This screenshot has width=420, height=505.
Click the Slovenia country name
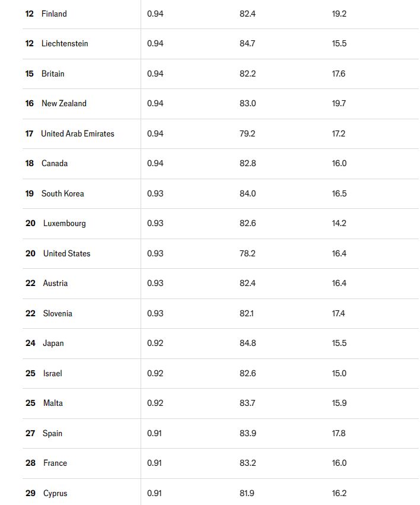pyautogui.click(x=58, y=313)
